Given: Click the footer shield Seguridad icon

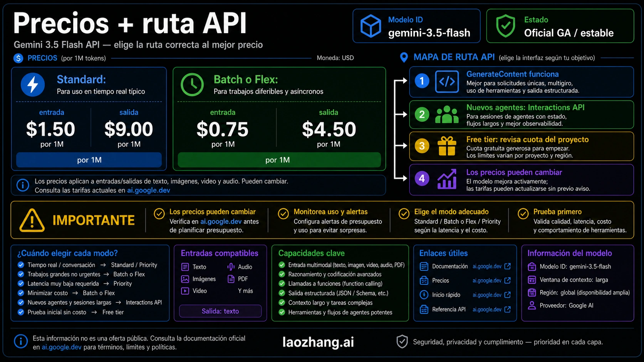Looking at the screenshot, I should pos(402,342).
